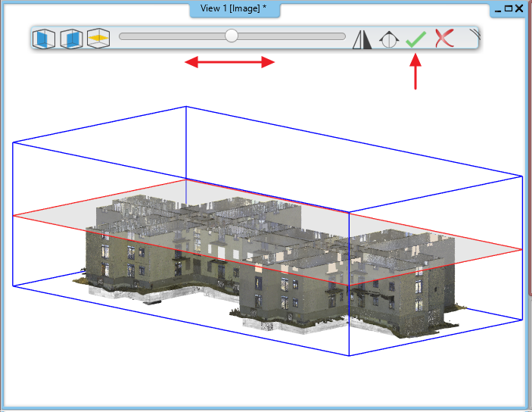
Task: Click the building point cloud facade
Action: [135, 261]
